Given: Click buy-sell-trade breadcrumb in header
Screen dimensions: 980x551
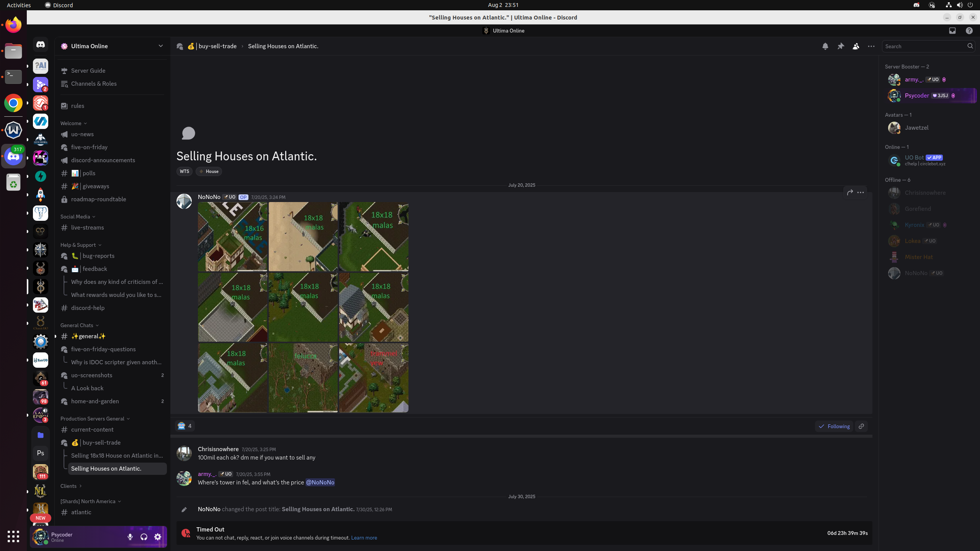Looking at the screenshot, I should pos(212,46).
